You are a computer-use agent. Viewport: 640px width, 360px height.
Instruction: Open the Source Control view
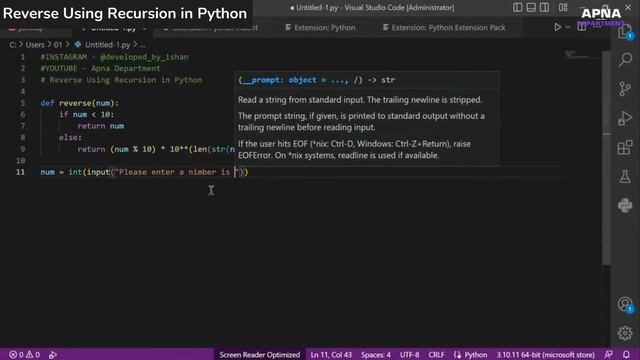[625, 89]
